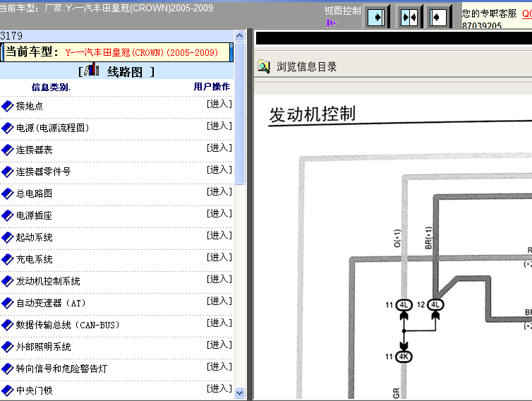Select the 起动系统 category text
Screen dimensions: 532x401
click(x=35, y=238)
